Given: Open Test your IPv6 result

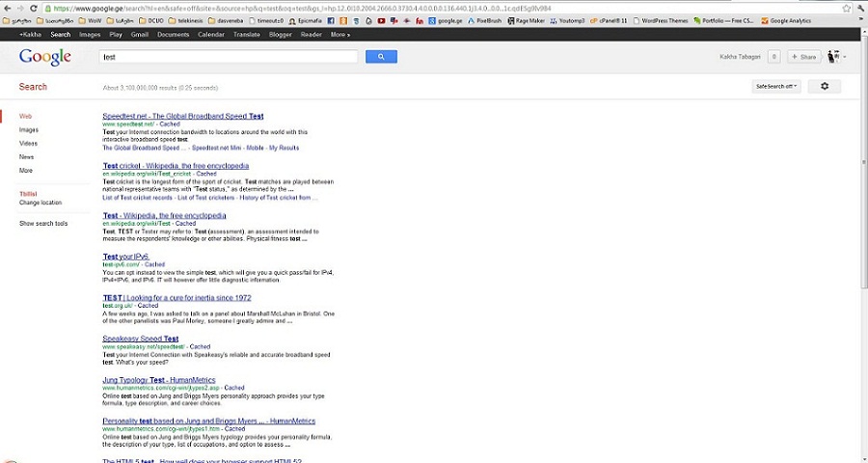Looking at the screenshot, I should [125, 257].
